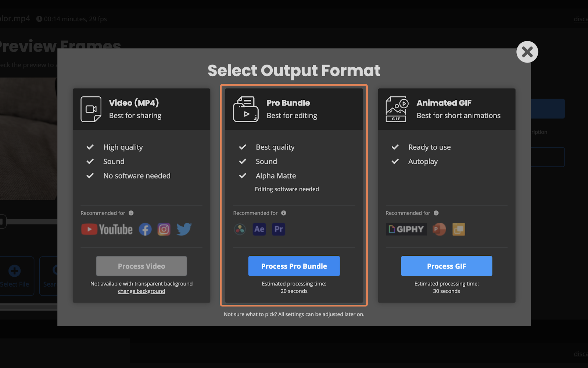Image resolution: width=588 pixels, height=368 pixels.
Task: Click the 'Best quality' feature text
Action: tap(275, 147)
